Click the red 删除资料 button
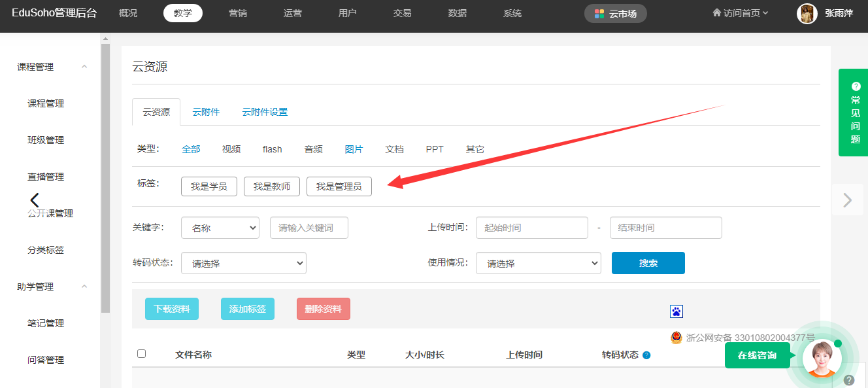Image resolution: width=868 pixels, height=388 pixels. (x=324, y=309)
